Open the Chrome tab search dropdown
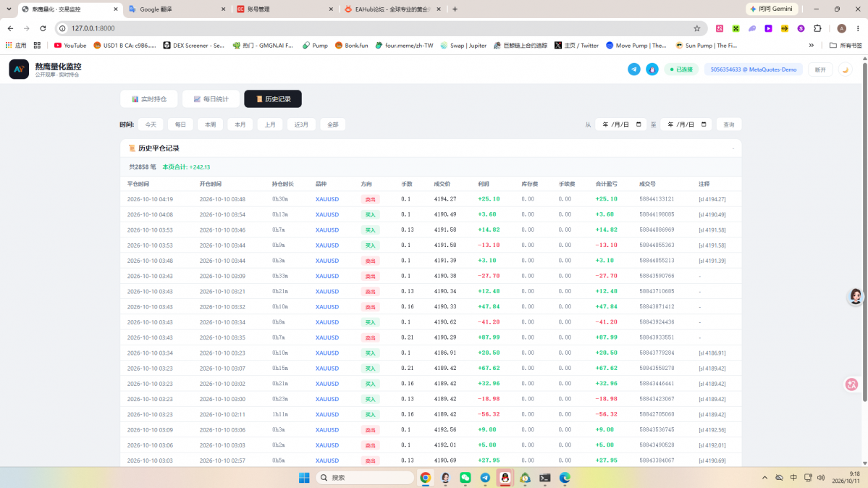 pyautogui.click(x=9, y=9)
